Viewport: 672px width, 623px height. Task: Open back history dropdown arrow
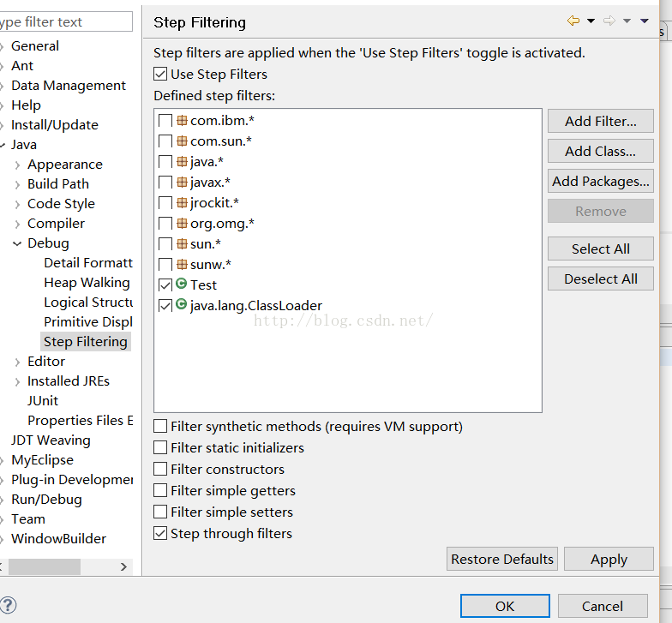click(591, 21)
